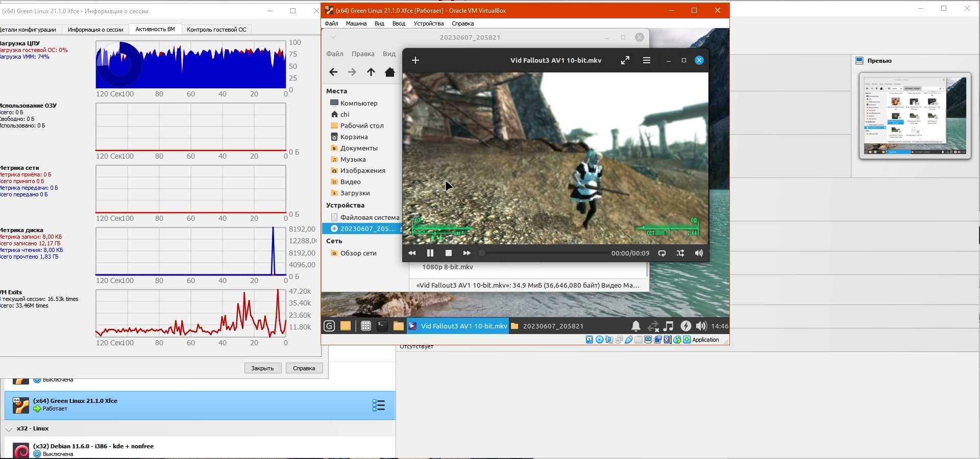Image resolution: width=980 pixels, height=459 pixels.
Task: Open VM tools menu for Green Linux
Action: (x=378, y=405)
